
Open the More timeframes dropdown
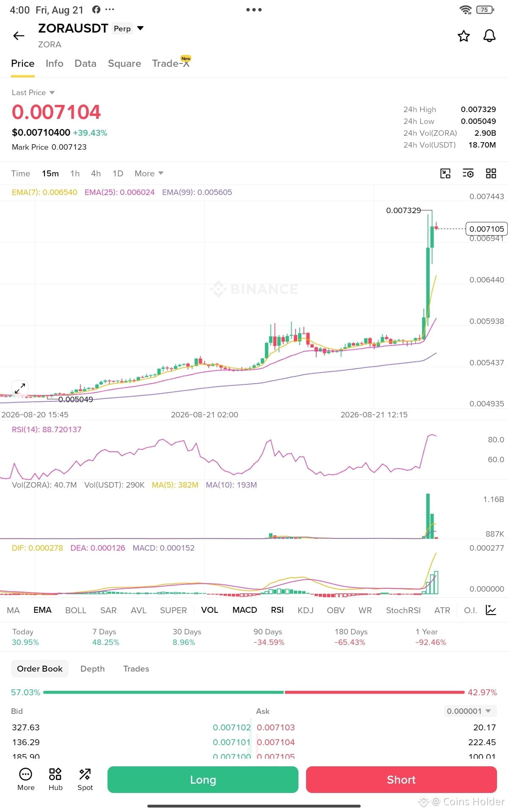tap(149, 173)
